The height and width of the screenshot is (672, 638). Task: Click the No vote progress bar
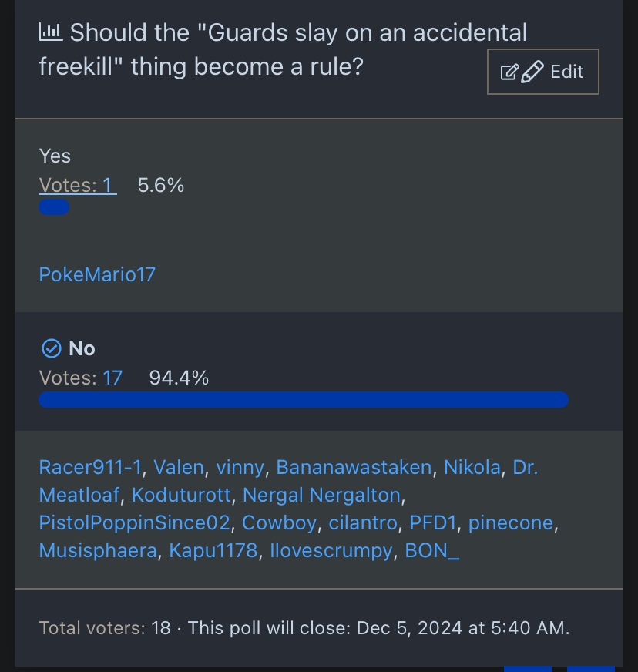[x=304, y=399]
